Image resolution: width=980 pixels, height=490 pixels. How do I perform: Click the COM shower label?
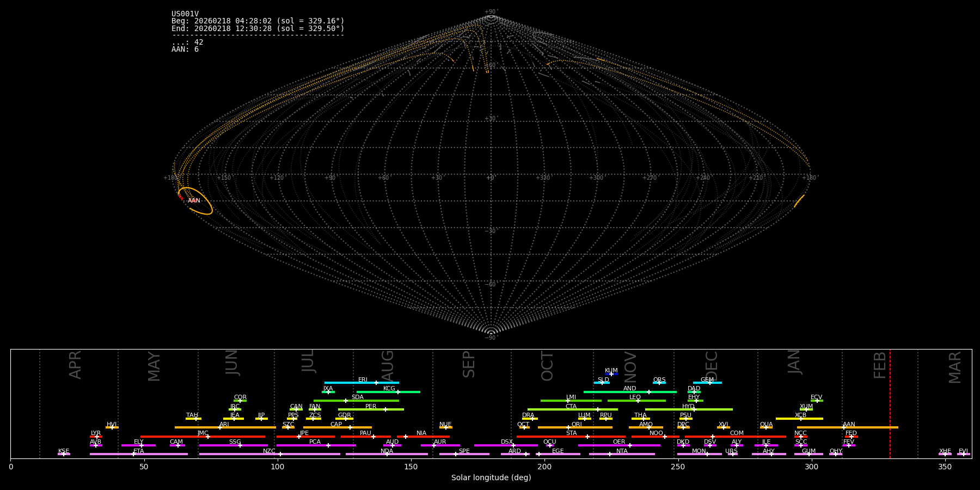coord(737,433)
